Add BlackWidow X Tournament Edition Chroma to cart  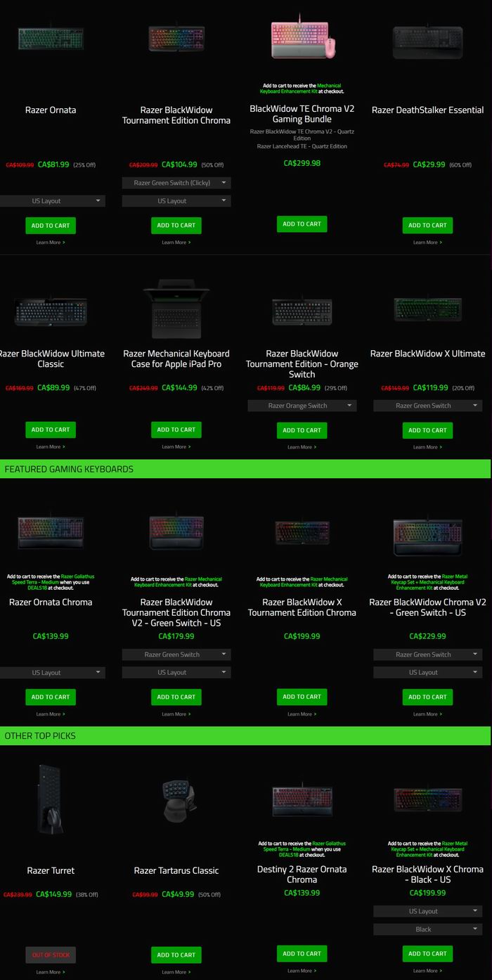click(x=302, y=697)
